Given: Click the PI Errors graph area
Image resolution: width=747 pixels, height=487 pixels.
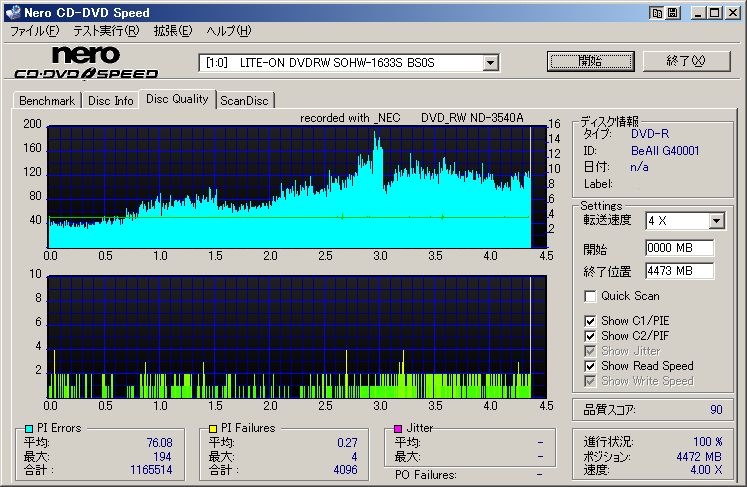Looking at the screenshot, I should [297, 187].
